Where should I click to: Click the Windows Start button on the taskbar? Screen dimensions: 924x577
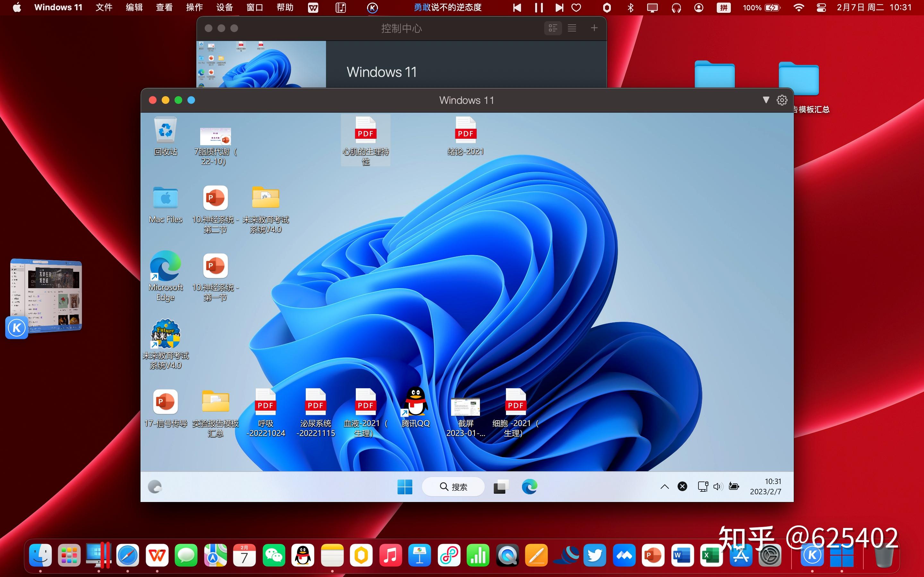pos(405,487)
